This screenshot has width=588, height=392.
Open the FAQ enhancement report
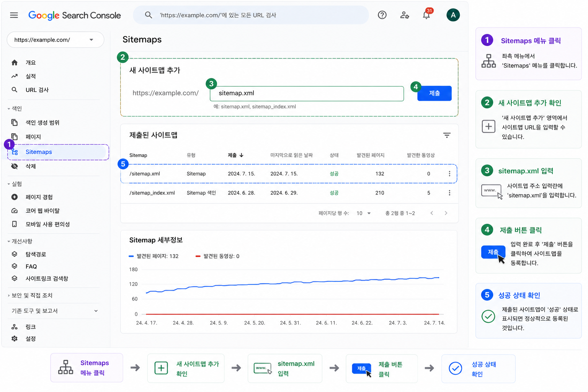click(x=31, y=266)
